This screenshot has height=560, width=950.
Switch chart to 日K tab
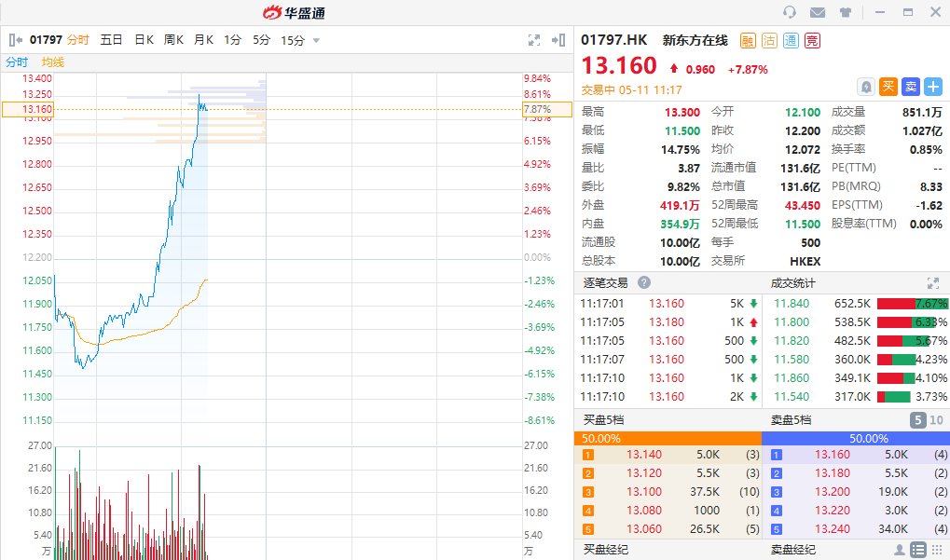(x=144, y=40)
